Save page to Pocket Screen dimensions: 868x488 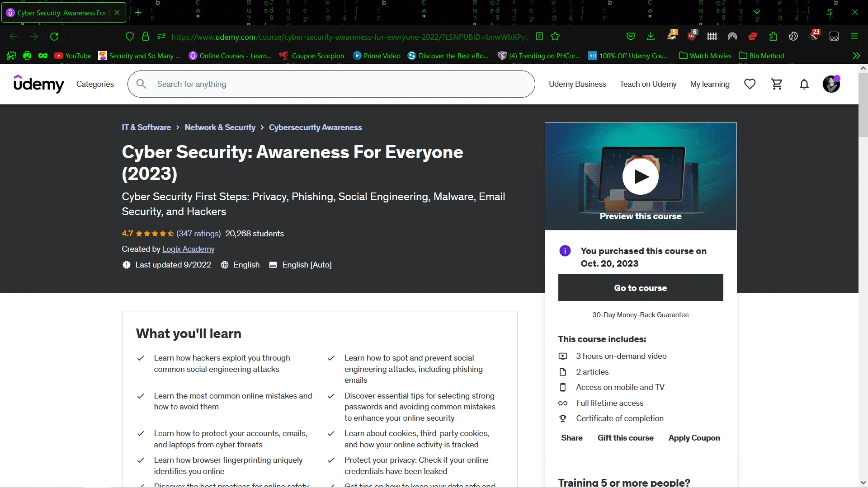631,37
